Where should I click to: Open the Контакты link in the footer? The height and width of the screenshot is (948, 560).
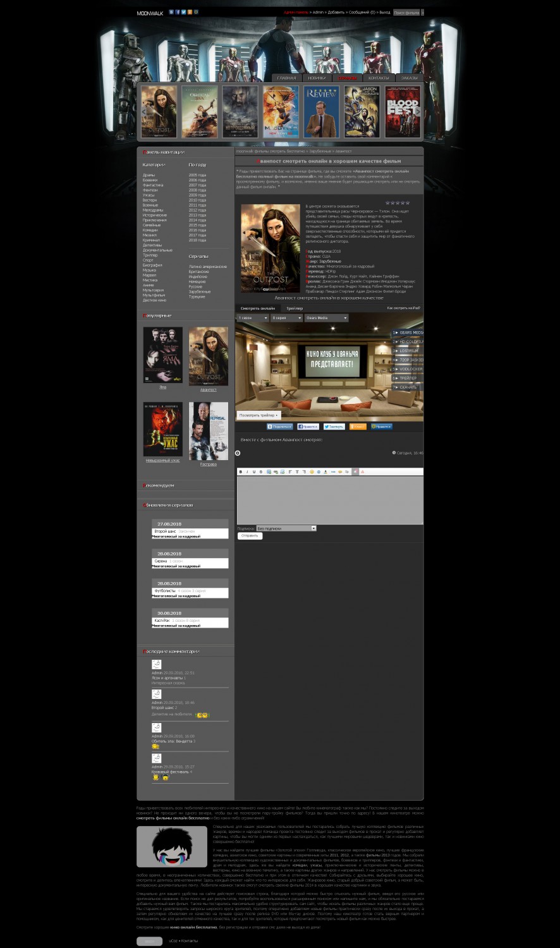pos(190,941)
